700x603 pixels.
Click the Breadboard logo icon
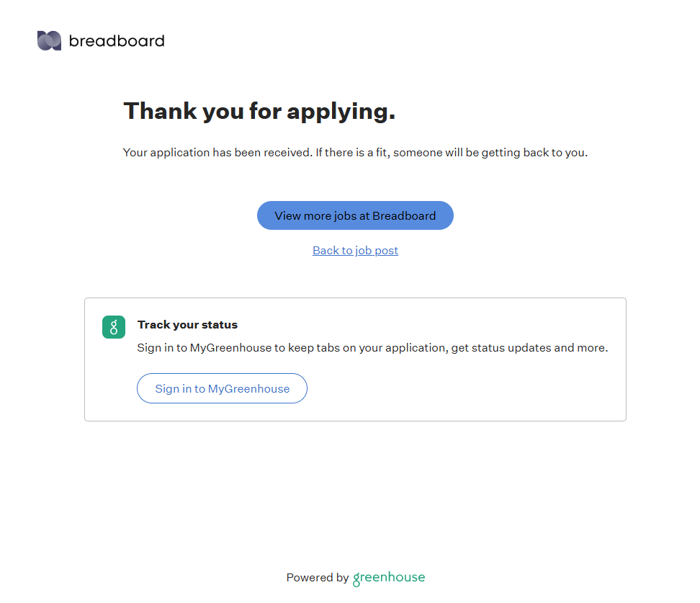pos(49,41)
